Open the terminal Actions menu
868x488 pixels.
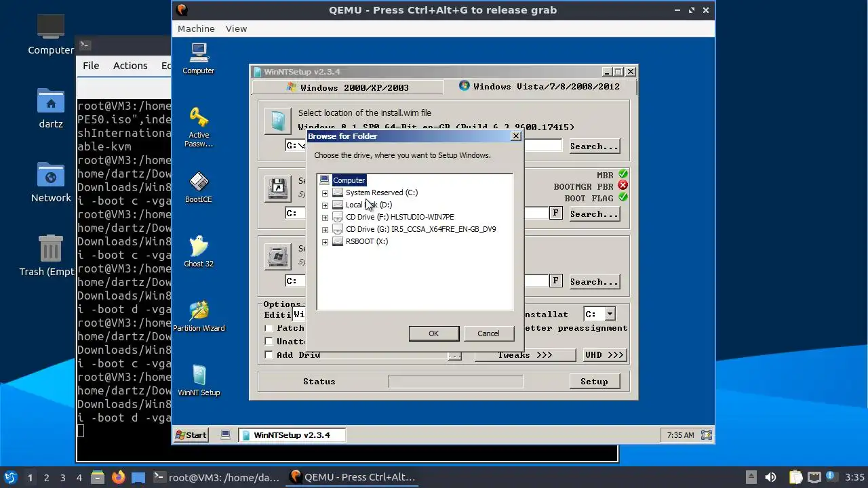[x=130, y=66]
